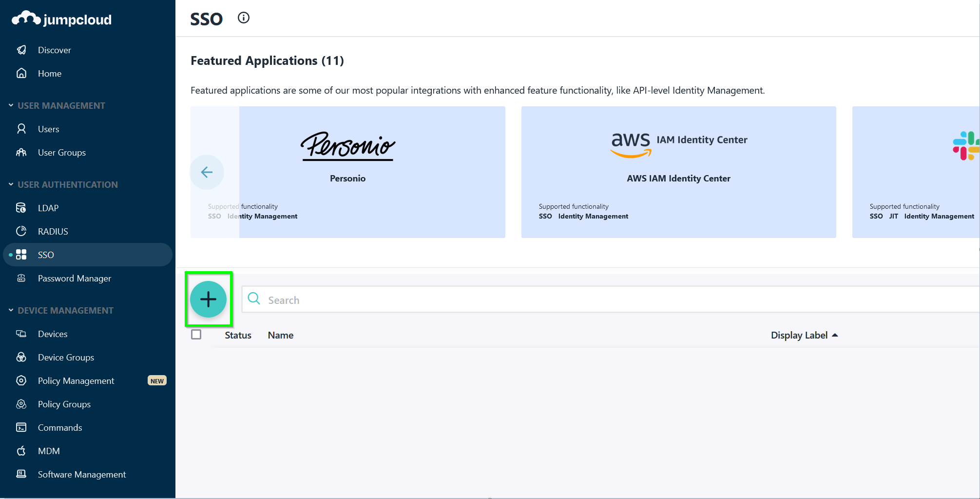The width and height of the screenshot is (980, 499).
Task: Click the Featured Applications (11) heading
Action: tap(267, 61)
